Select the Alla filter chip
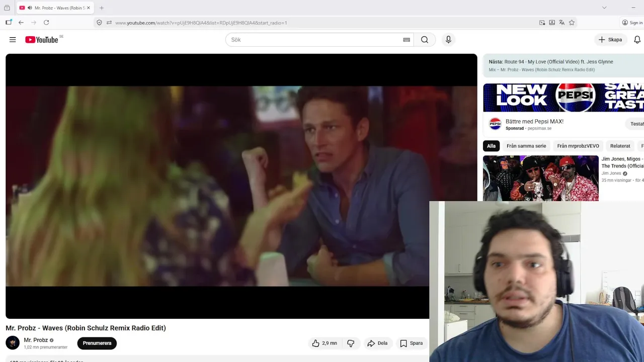This screenshot has height=362, width=644. pyautogui.click(x=491, y=146)
